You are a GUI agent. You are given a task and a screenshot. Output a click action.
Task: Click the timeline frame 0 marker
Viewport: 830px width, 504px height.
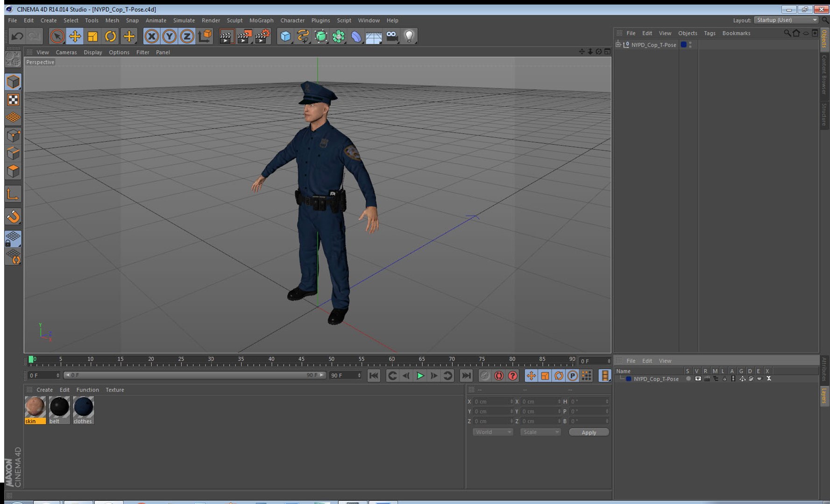click(31, 359)
